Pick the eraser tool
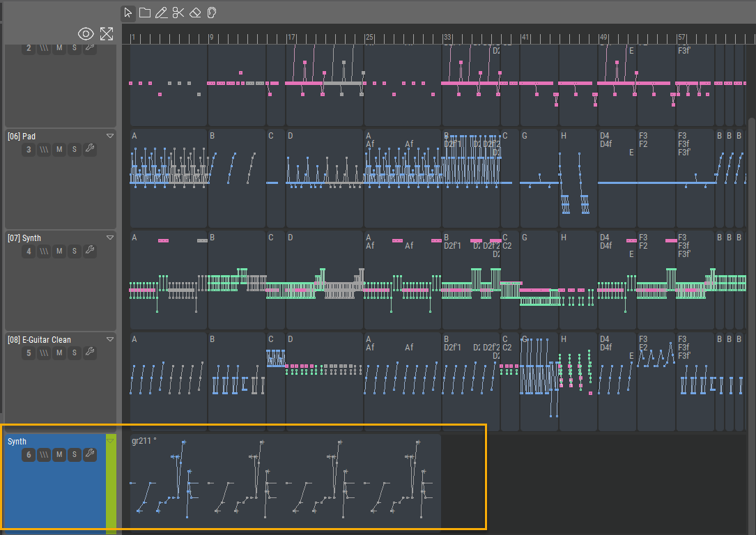 (x=195, y=13)
